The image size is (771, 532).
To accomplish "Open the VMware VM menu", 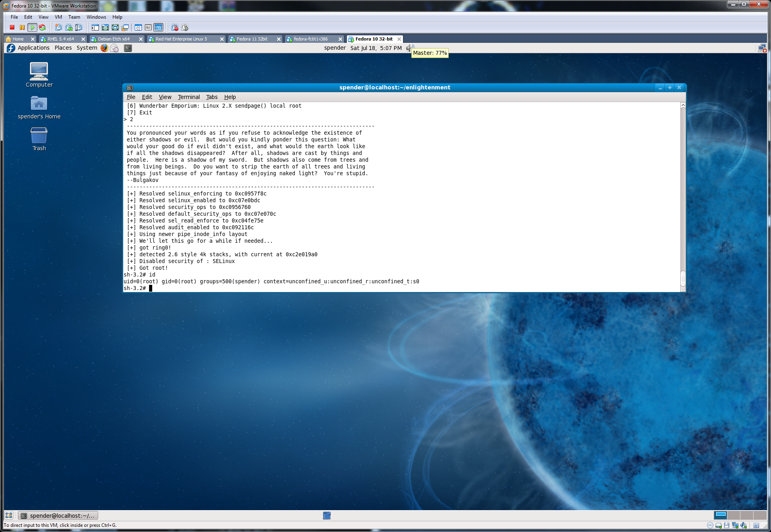I will tap(58, 17).
